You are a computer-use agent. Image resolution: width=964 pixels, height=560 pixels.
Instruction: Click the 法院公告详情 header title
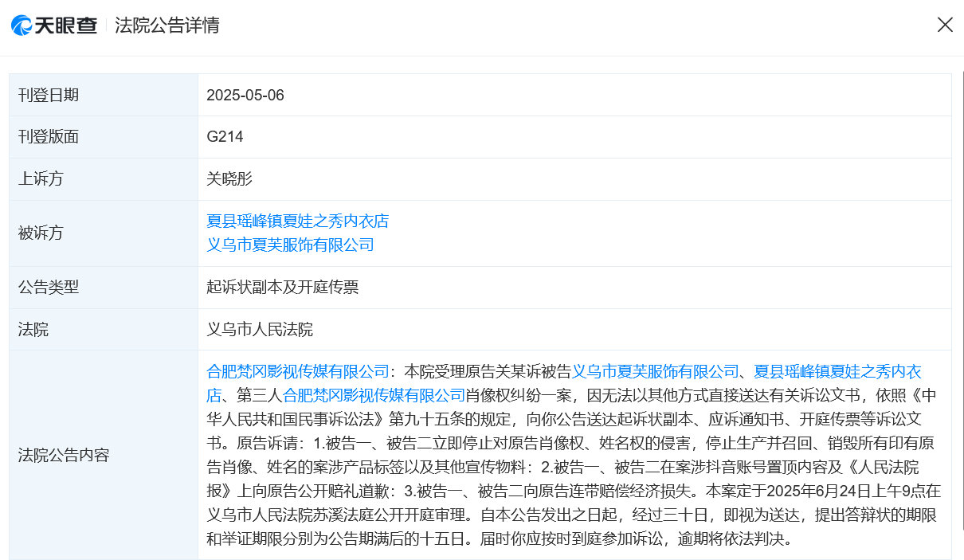[167, 25]
